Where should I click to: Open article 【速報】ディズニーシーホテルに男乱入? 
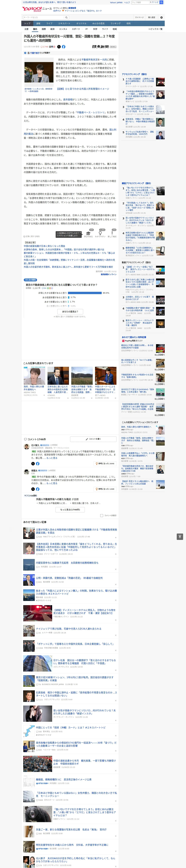click(x=84, y=612)
